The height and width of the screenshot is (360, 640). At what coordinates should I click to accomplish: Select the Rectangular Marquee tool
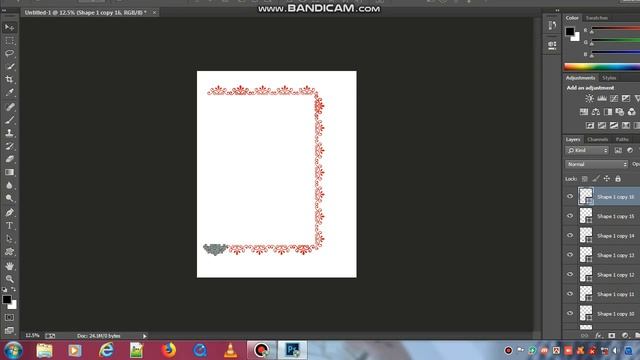pyautogui.click(x=9, y=40)
